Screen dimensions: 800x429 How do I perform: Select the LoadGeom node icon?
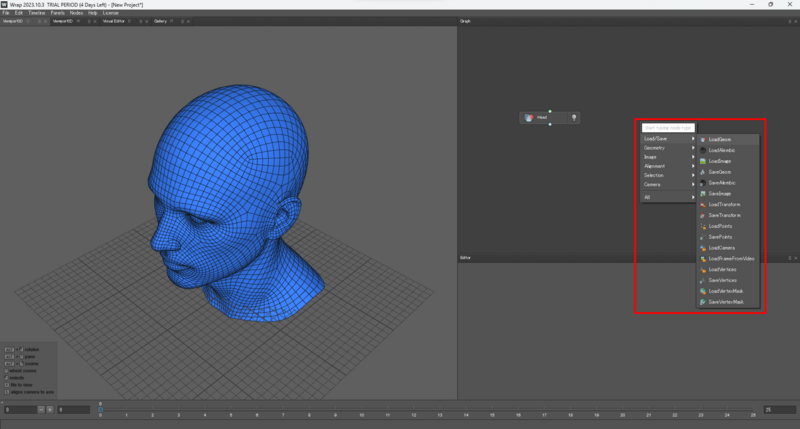coord(703,139)
